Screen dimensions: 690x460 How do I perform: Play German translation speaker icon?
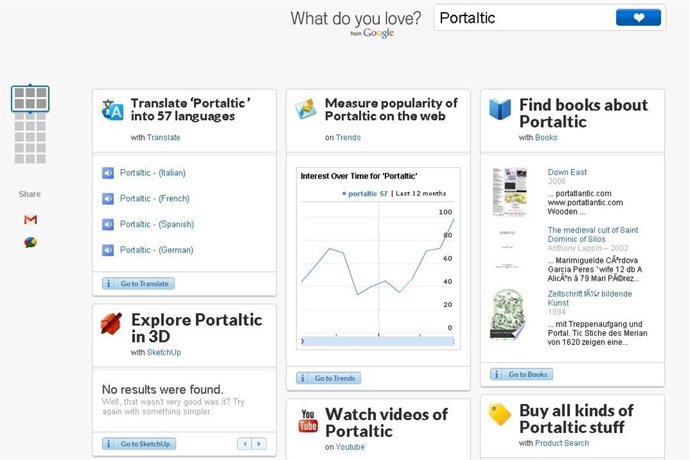tap(108, 250)
